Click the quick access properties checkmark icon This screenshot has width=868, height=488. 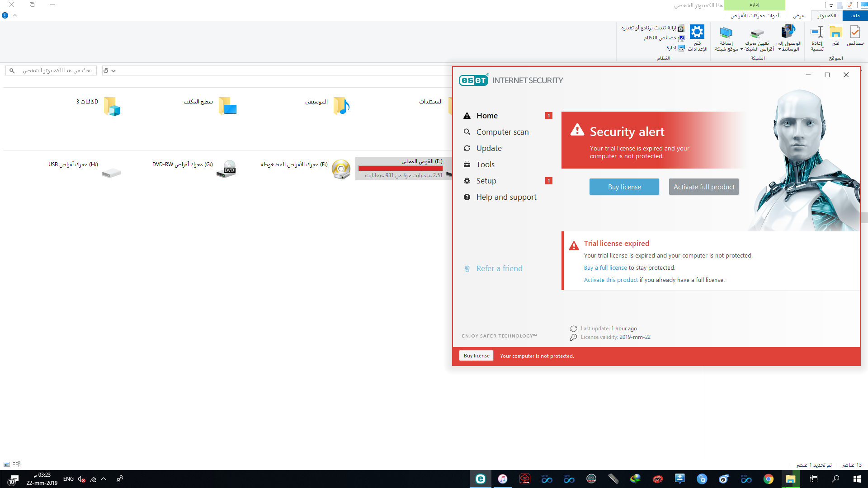click(x=849, y=5)
